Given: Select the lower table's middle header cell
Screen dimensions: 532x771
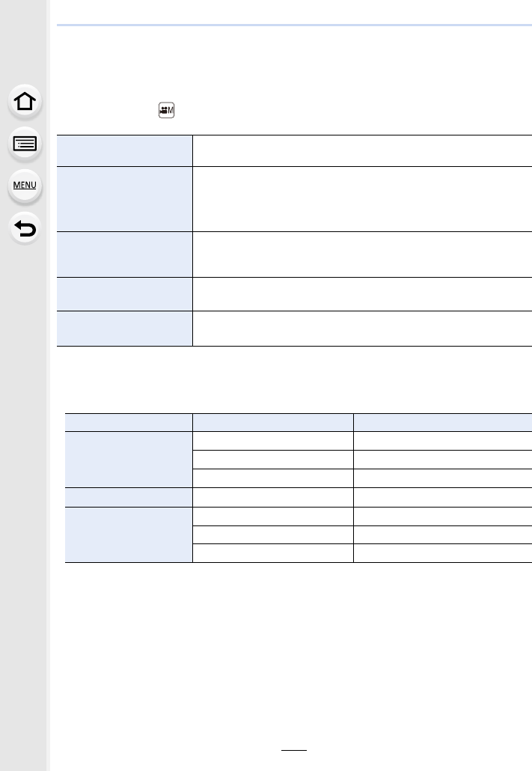Looking at the screenshot, I should [273, 423].
